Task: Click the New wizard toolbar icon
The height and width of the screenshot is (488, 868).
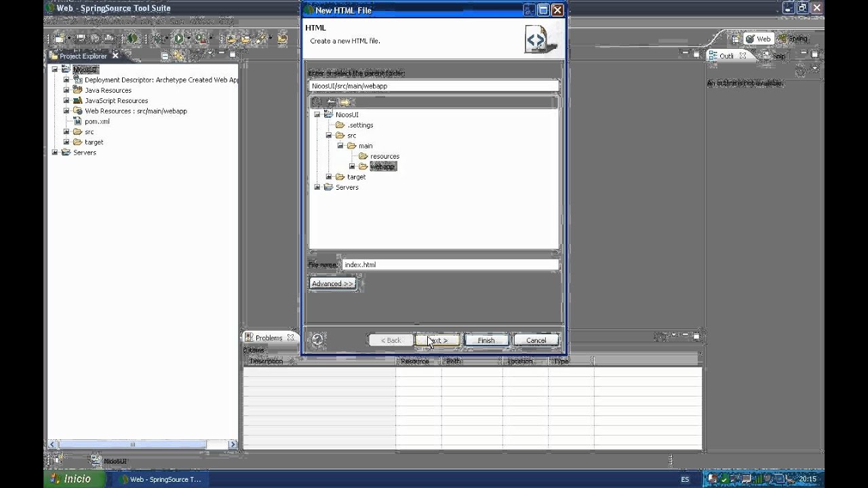Action: 59,38
